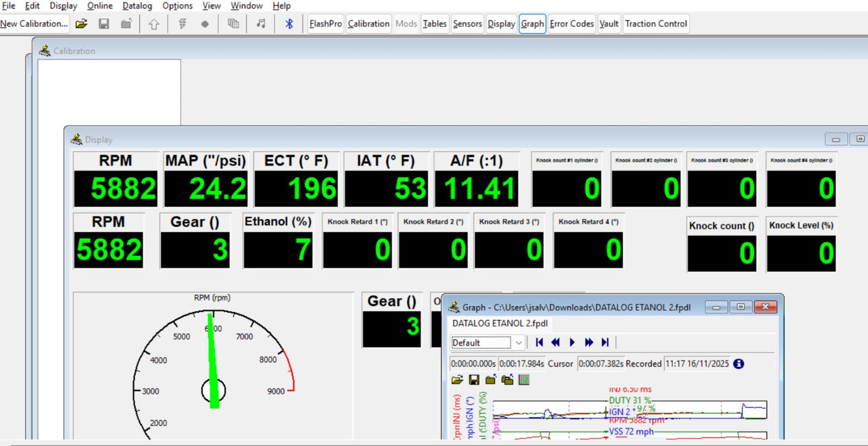This screenshot has width=868, height=446.
Task: Click the lightning bolt icon in the main toolbar
Action: point(183,24)
